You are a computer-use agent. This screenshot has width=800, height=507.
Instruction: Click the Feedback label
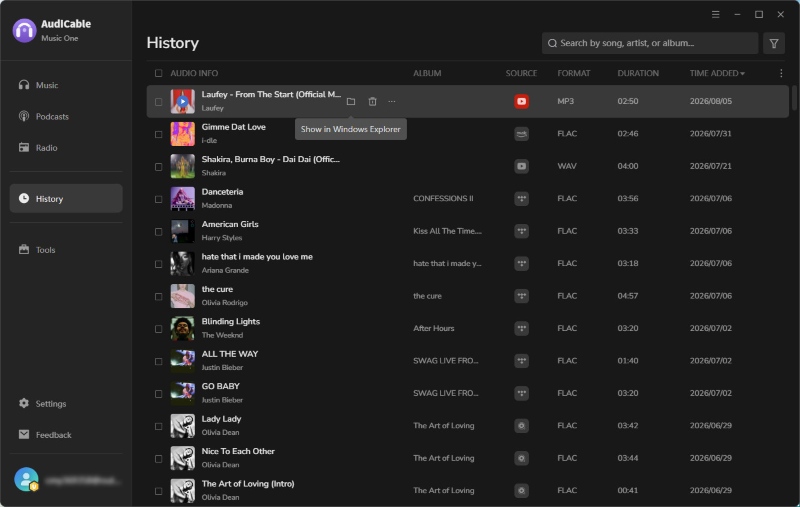click(54, 435)
